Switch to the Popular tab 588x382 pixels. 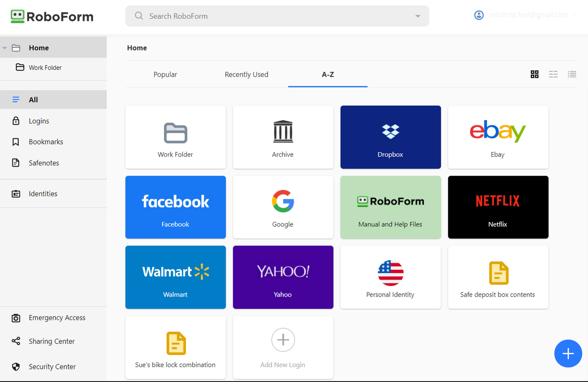(x=165, y=74)
